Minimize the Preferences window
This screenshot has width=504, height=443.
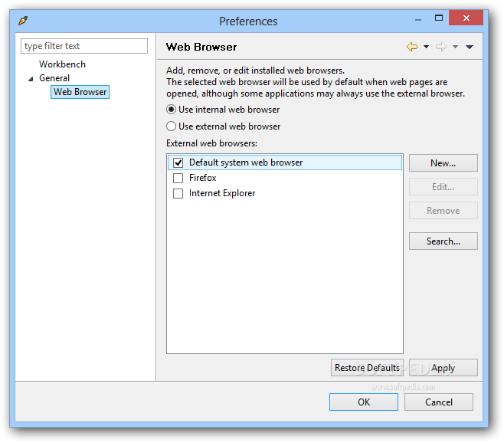tap(418, 18)
